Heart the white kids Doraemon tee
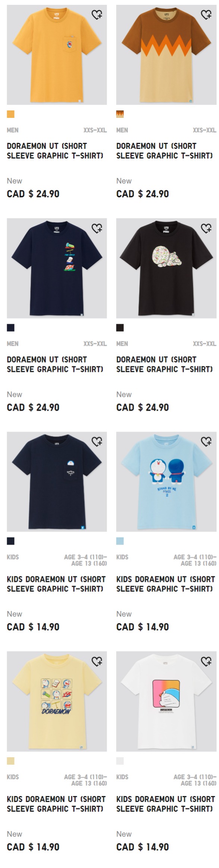This screenshot has height=868, width=219. [x=206, y=661]
